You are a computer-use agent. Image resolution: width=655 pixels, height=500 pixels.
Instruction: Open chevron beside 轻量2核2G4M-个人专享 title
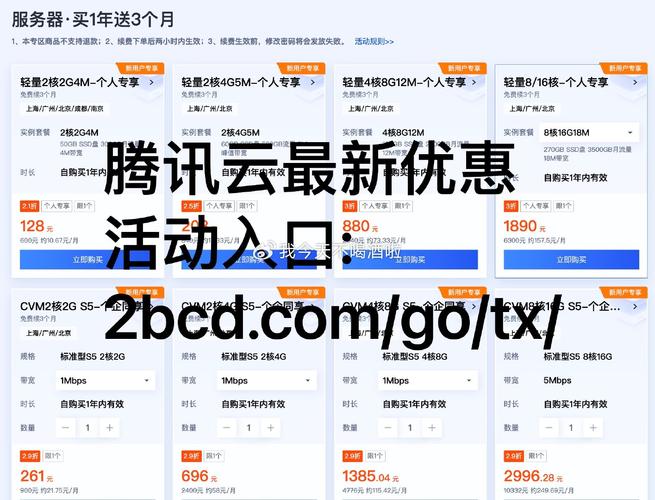(151, 82)
